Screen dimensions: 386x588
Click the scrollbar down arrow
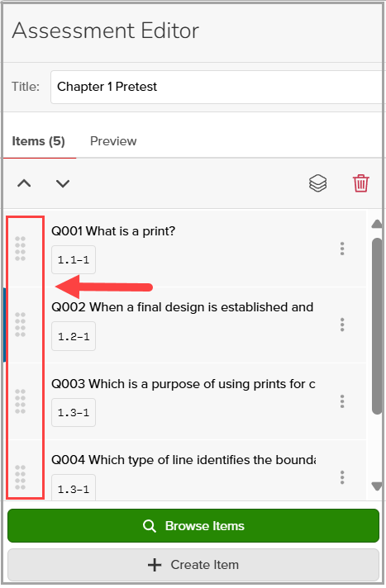pos(377,486)
